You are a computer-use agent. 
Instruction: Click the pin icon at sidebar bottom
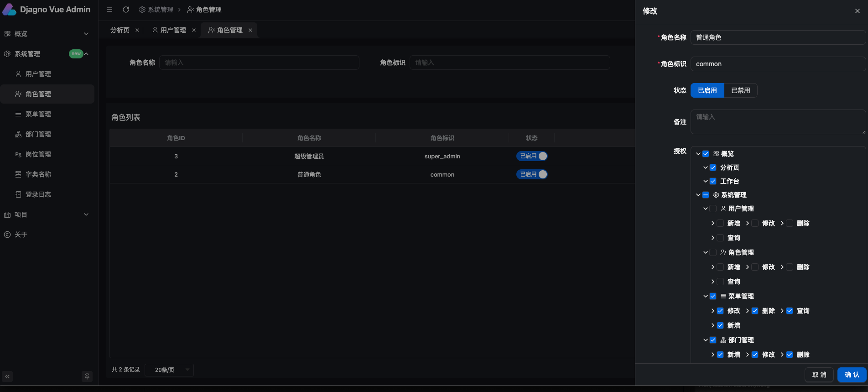point(87,376)
